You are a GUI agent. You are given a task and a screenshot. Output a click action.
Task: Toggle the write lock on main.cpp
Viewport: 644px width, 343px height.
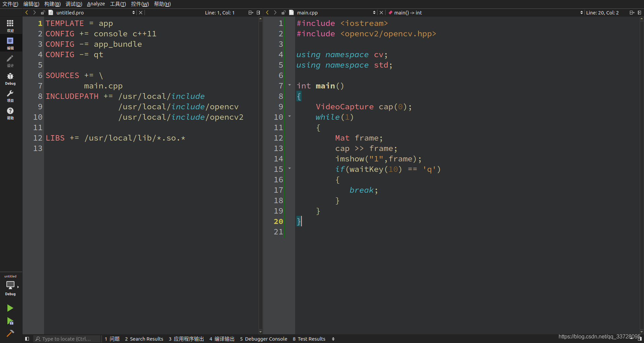pos(284,12)
